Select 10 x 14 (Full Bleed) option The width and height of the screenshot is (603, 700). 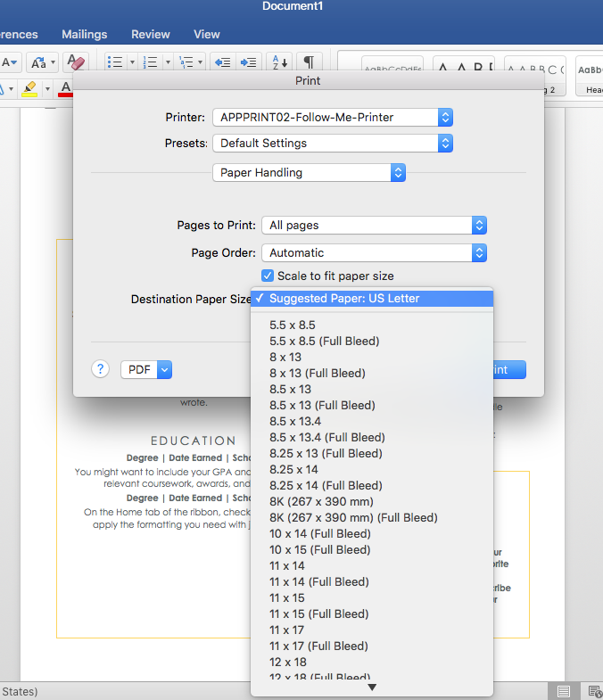pos(372,534)
